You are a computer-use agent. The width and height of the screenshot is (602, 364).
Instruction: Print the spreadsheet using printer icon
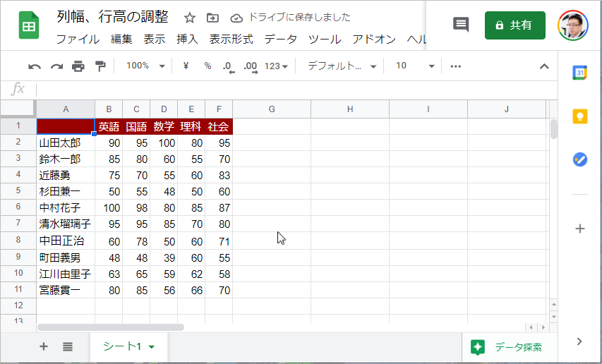(x=78, y=66)
